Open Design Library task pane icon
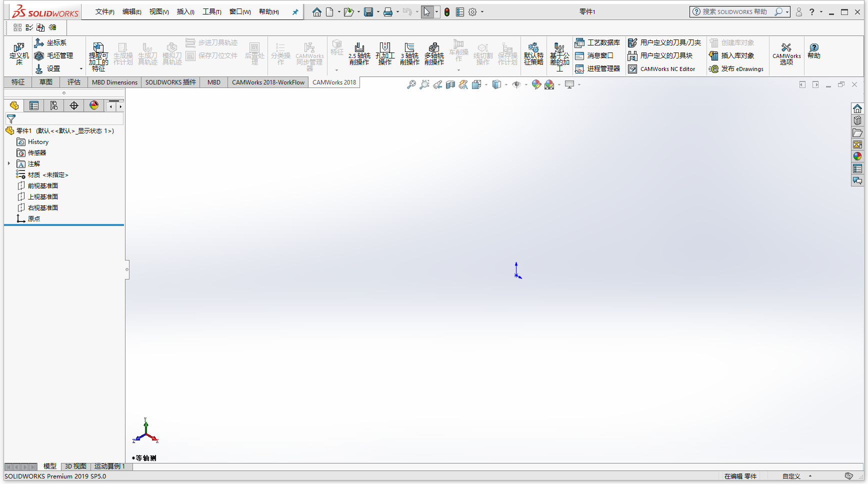Image resolution: width=868 pixels, height=484 pixels. [x=857, y=120]
